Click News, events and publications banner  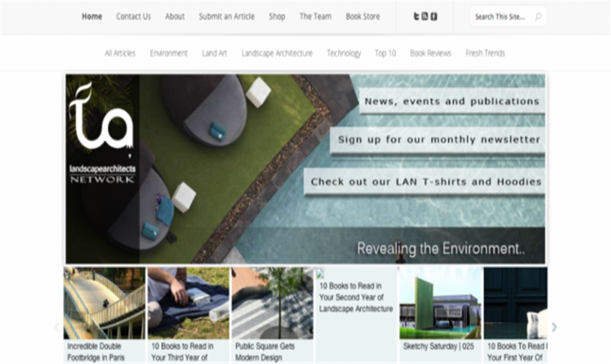(x=451, y=101)
